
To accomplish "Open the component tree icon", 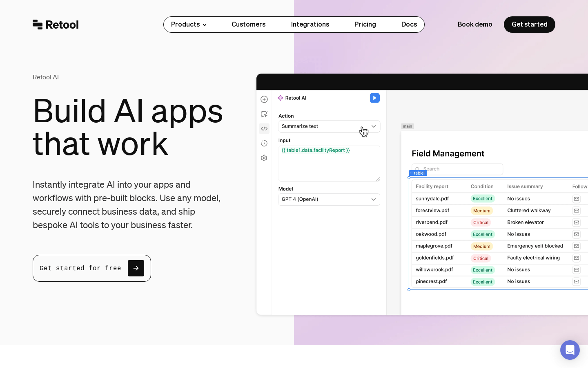I will pyautogui.click(x=264, y=114).
